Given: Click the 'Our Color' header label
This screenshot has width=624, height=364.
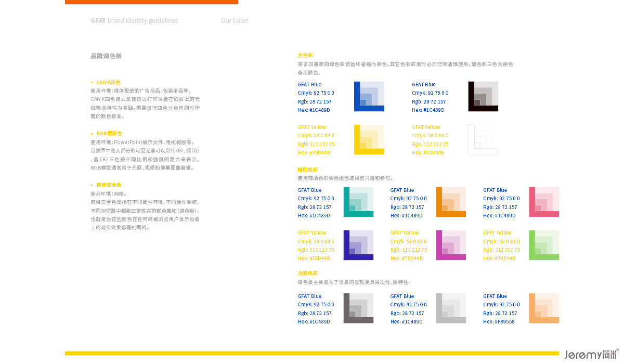Looking at the screenshot, I should coord(235,21).
